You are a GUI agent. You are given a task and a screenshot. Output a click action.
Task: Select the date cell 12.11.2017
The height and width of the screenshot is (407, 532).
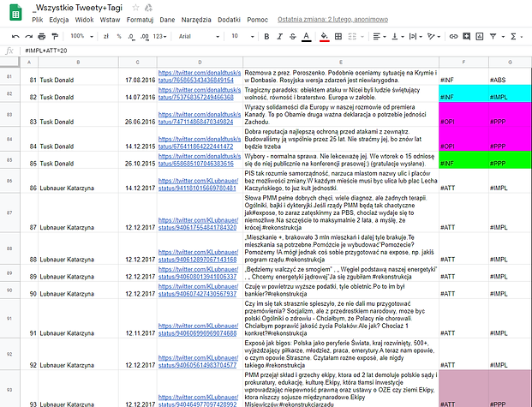point(138,319)
